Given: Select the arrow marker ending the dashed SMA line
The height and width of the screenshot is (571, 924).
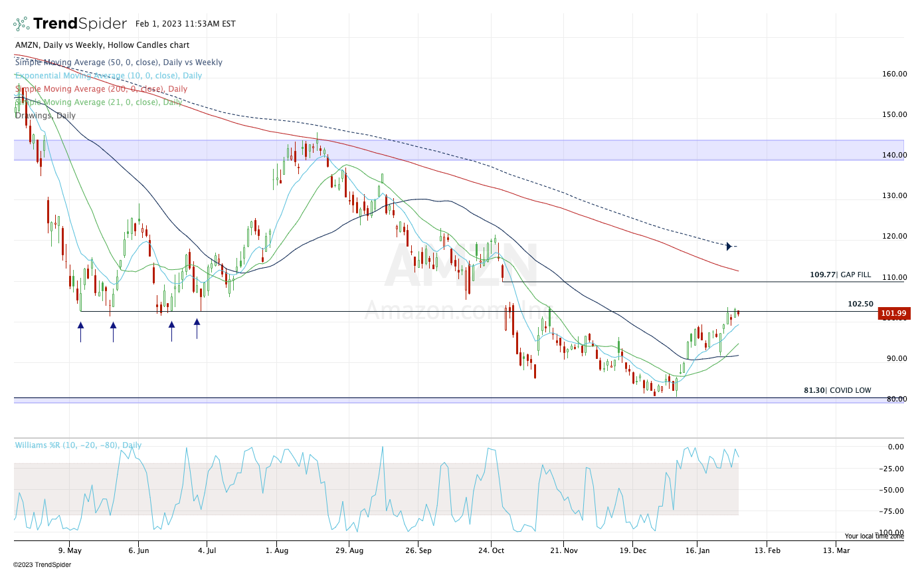Looking at the screenshot, I should point(729,247).
